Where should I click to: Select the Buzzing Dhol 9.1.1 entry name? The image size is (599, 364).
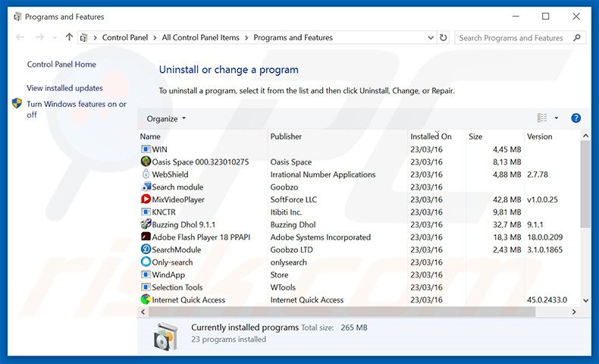click(x=183, y=224)
